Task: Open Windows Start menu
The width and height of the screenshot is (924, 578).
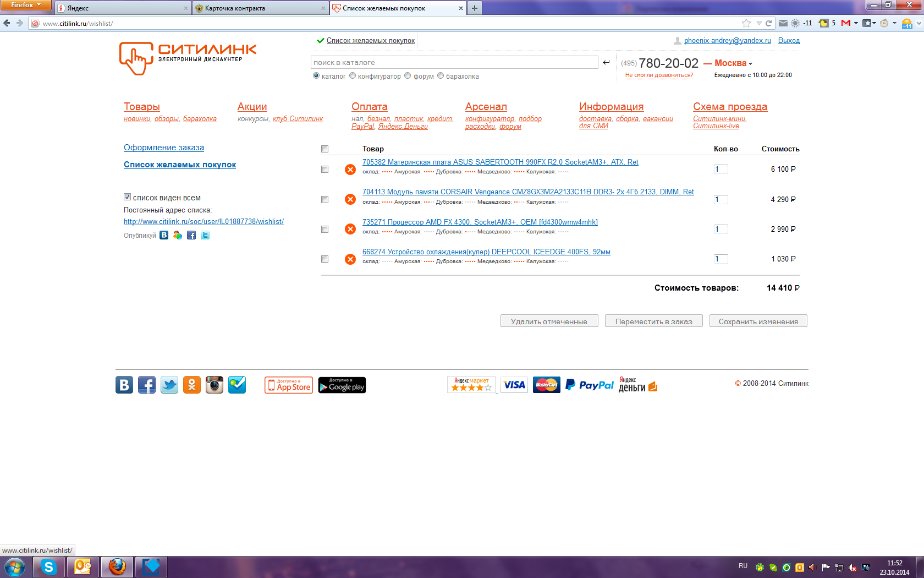Action: coord(14,566)
